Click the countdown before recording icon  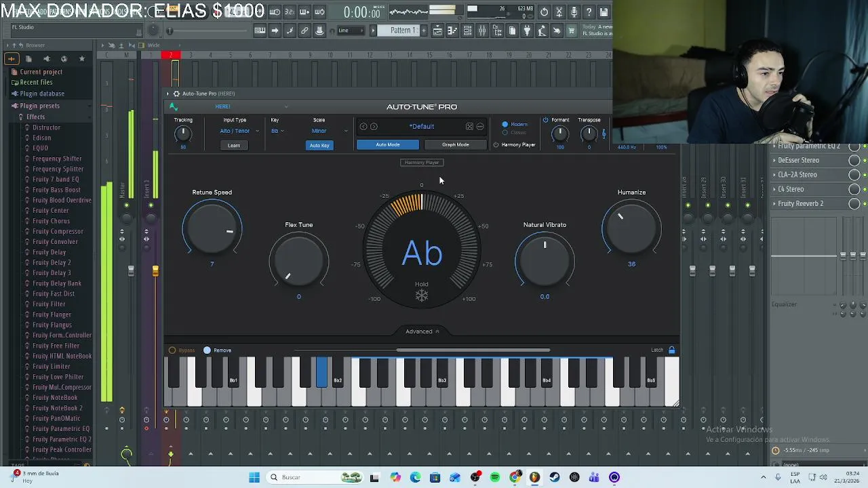[290, 12]
